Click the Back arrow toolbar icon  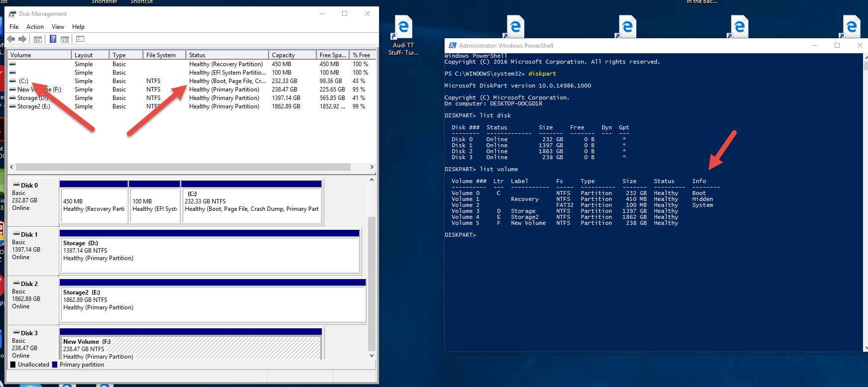11,39
